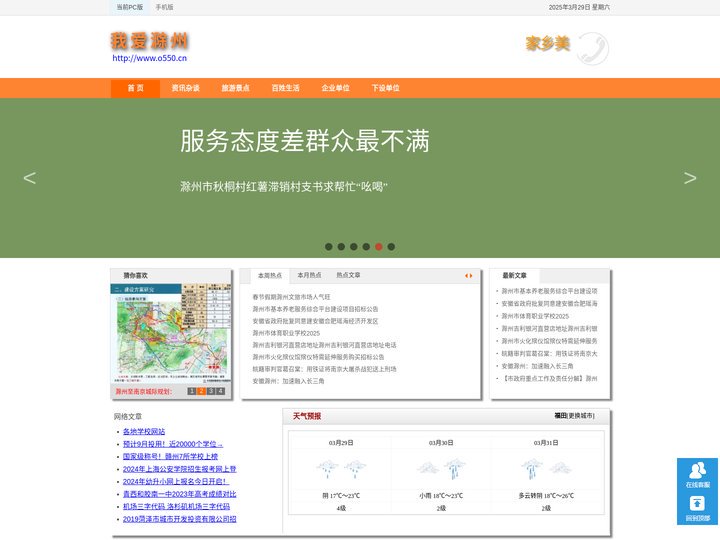The image size is (720, 540).
Task: Click the orange arrows in the hot articles panel
Action: [468, 276]
